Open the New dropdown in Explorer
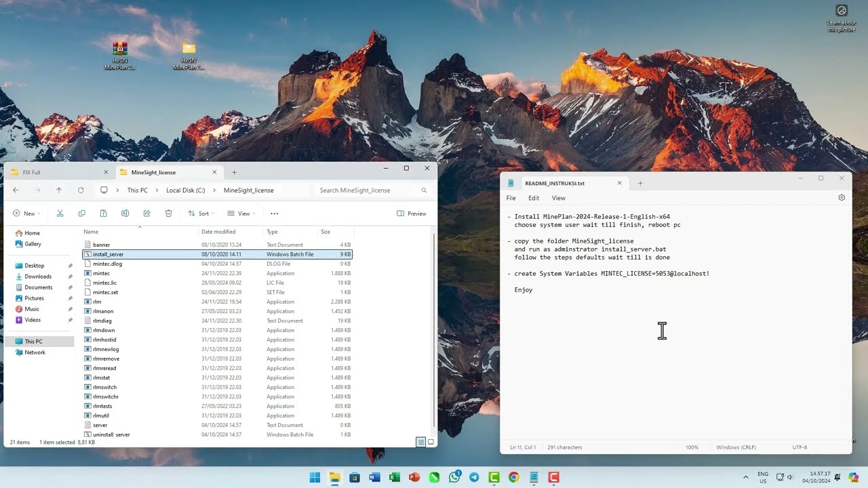 [27, 213]
